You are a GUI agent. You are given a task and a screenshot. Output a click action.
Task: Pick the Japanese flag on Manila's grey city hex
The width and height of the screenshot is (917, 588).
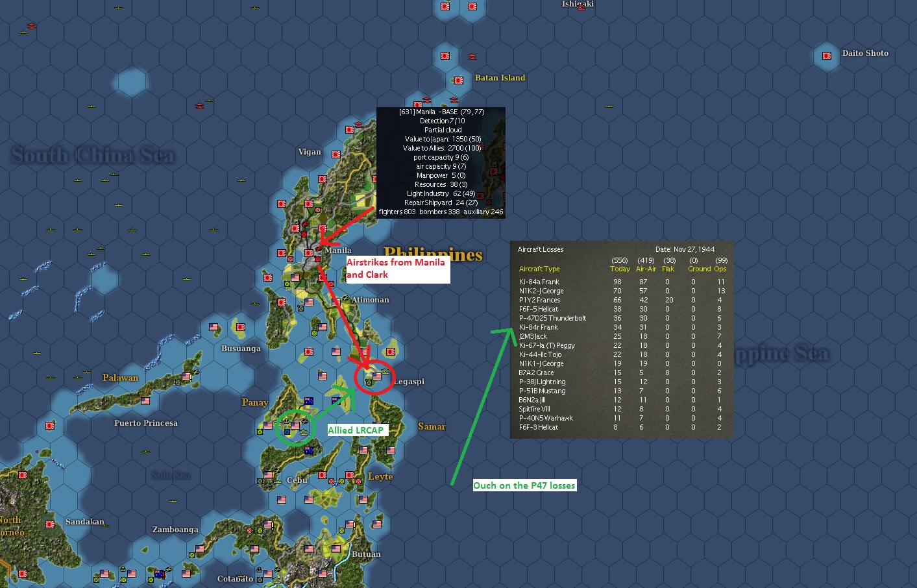[309, 253]
